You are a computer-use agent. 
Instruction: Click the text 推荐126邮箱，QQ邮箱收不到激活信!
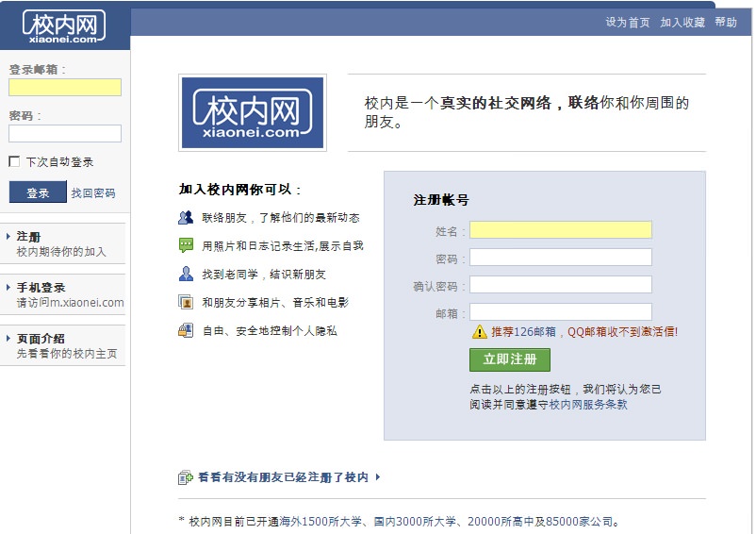[x=584, y=332]
